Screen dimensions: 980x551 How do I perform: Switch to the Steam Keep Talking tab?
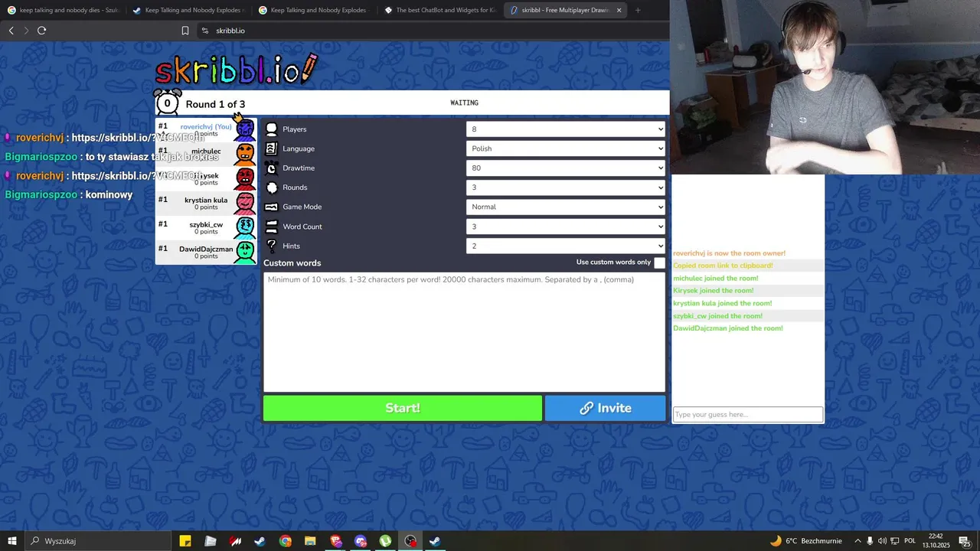coord(188,10)
